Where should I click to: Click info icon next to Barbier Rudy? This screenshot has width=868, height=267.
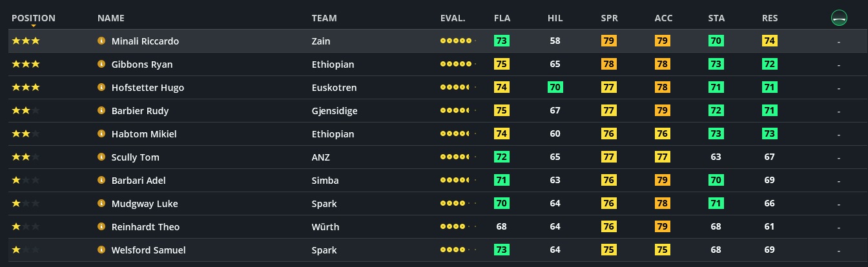(101, 110)
